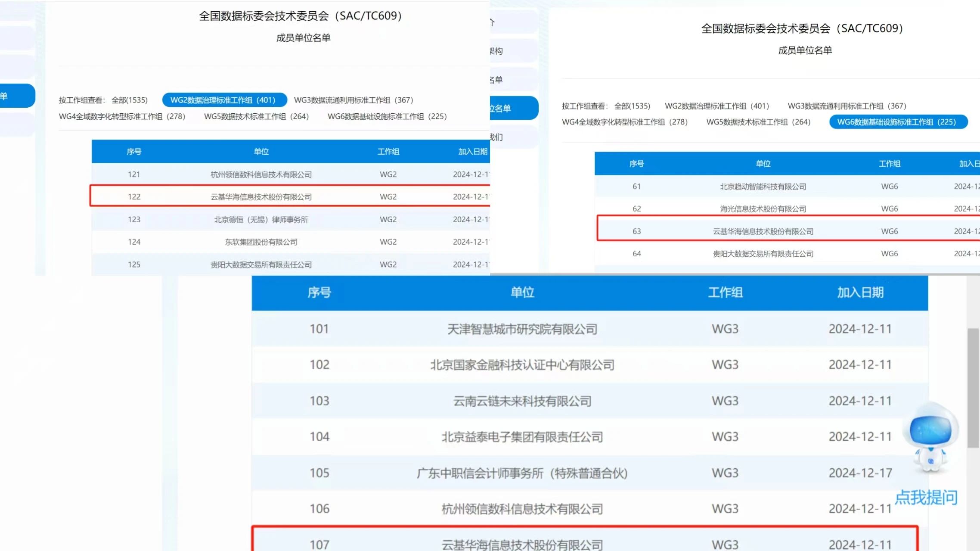This screenshot has height=551, width=980.
Task: Click 序号 column header in left table
Action: (134, 152)
